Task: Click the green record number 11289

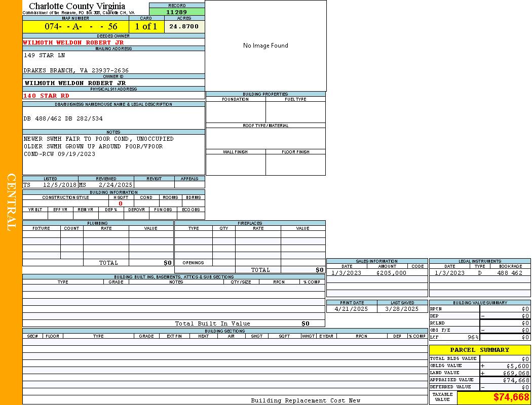Action: click(177, 12)
